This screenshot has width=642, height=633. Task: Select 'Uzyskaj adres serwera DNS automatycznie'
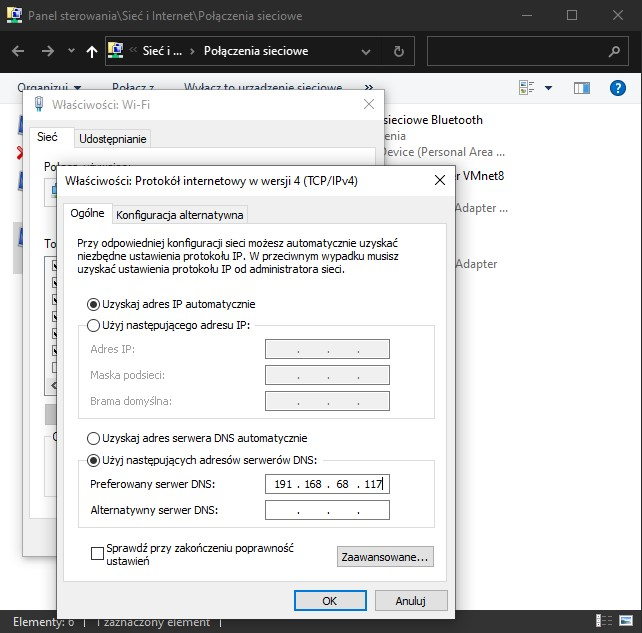pyautogui.click(x=197, y=438)
